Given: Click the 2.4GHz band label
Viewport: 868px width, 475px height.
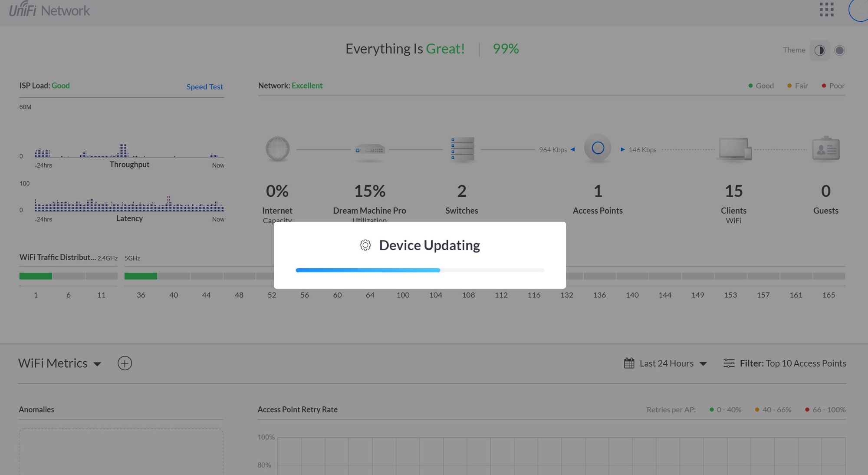Looking at the screenshot, I should 107,258.
